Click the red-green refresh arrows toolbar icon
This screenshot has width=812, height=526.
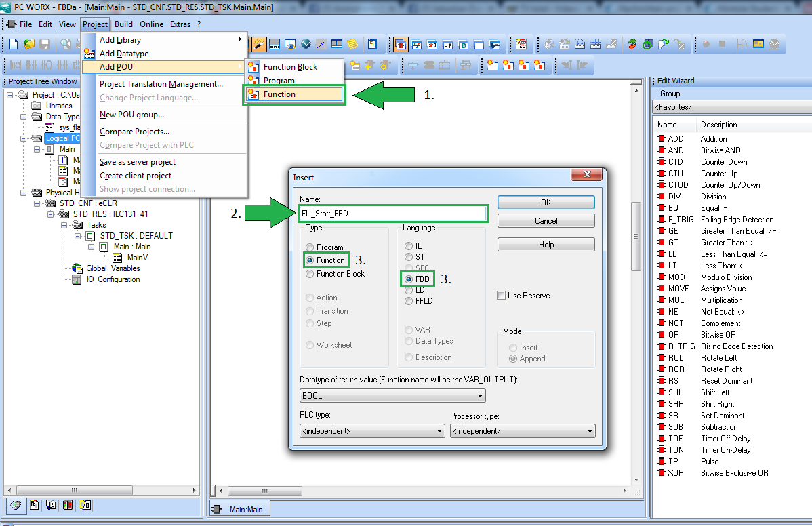632,45
